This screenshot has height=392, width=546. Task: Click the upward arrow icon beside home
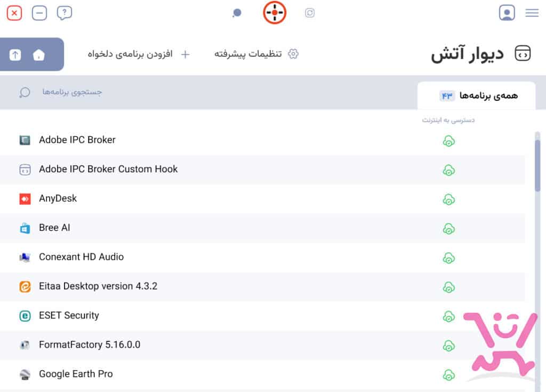(15, 55)
